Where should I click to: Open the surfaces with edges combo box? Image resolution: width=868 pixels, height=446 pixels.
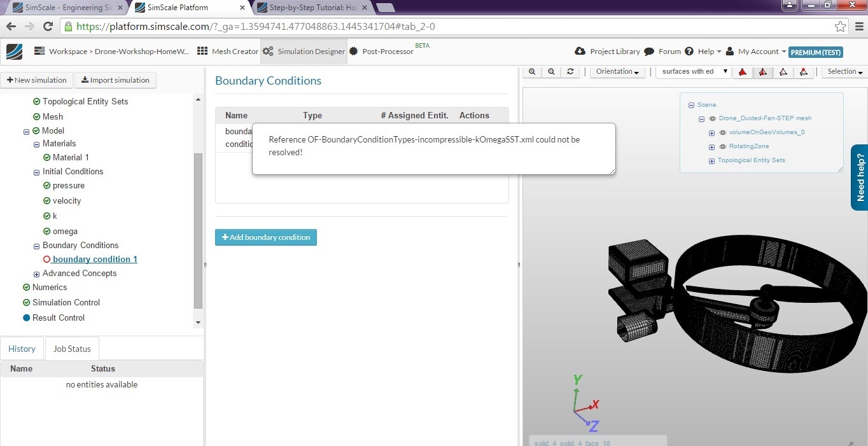[693, 72]
